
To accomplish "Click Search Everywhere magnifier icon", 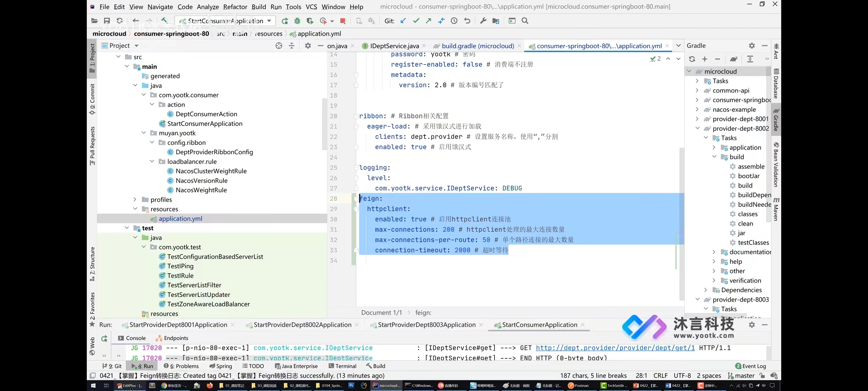I will coord(525,21).
